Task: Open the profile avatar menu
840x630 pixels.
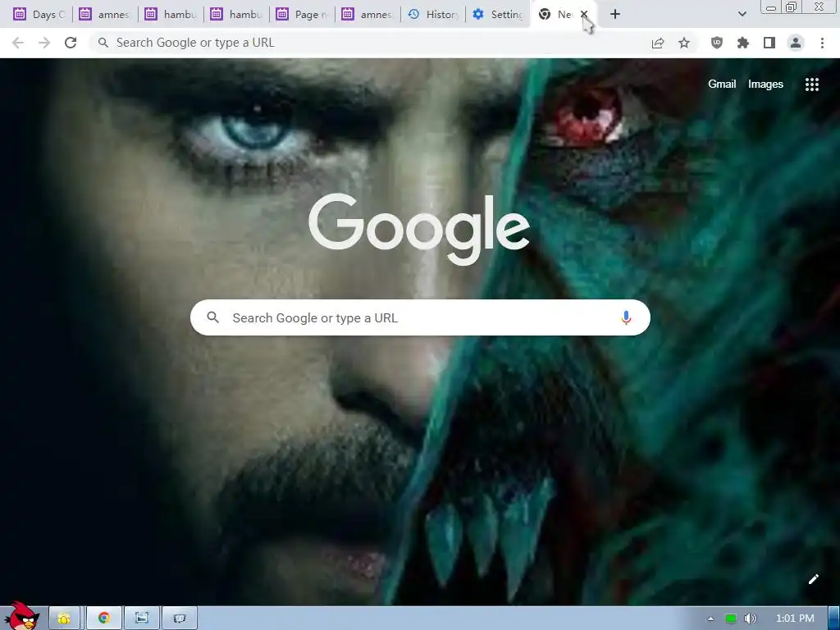Action: [796, 43]
